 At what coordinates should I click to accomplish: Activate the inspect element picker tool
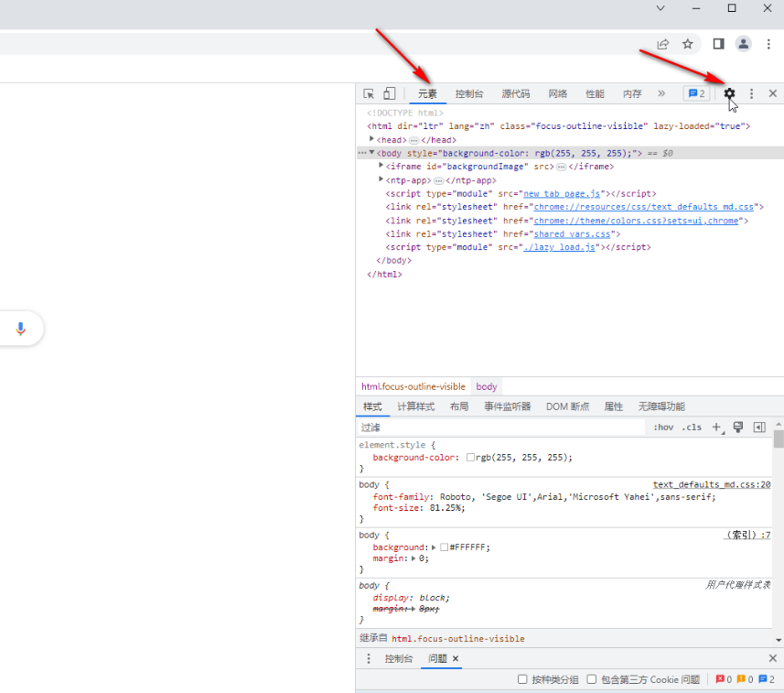[x=369, y=93]
